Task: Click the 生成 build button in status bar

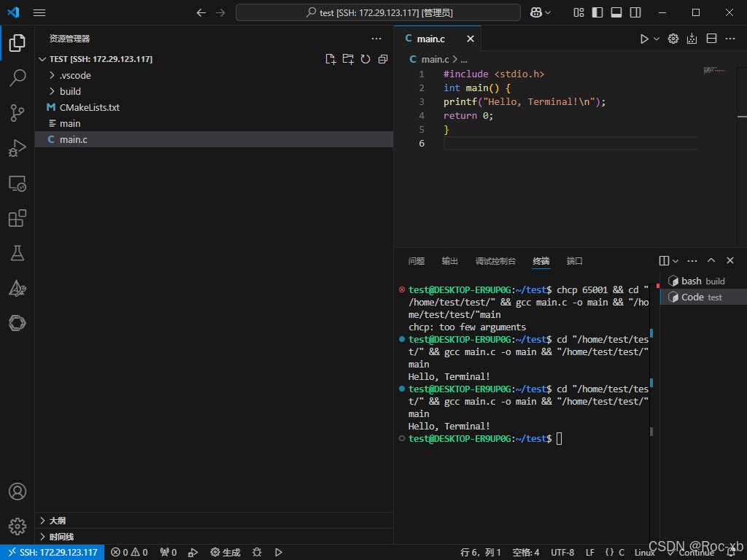Action: click(x=225, y=552)
